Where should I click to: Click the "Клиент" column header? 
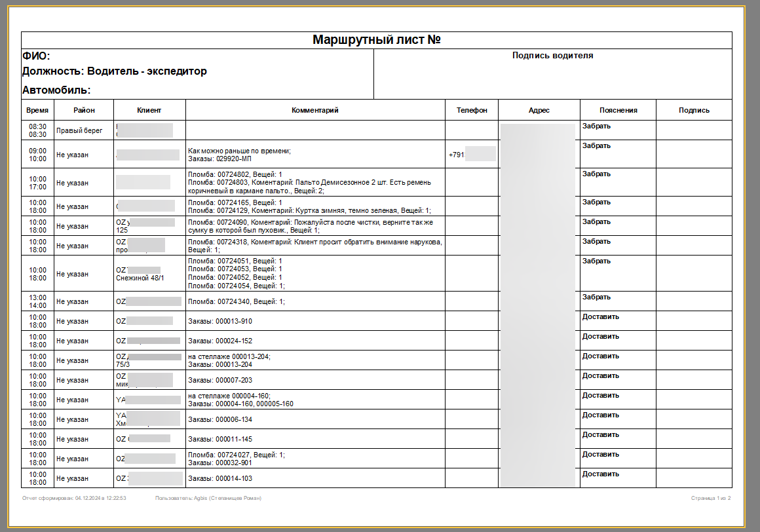pyautogui.click(x=149, y=110)
